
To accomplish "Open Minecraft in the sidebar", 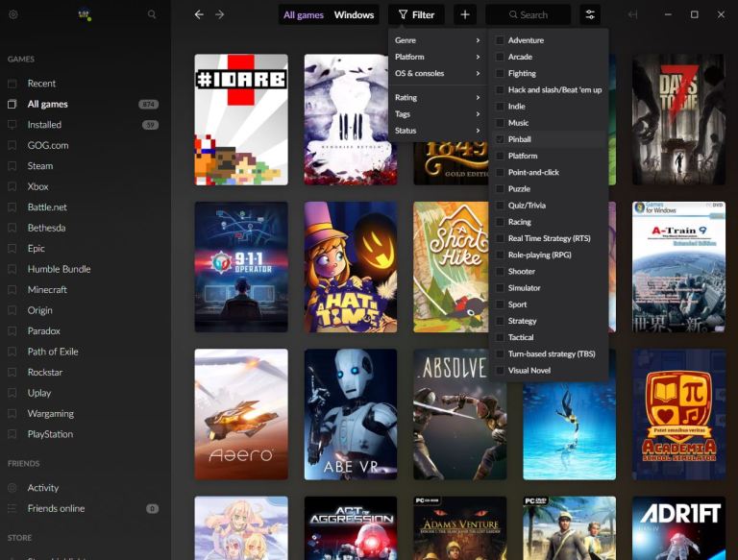I will 47,290.
